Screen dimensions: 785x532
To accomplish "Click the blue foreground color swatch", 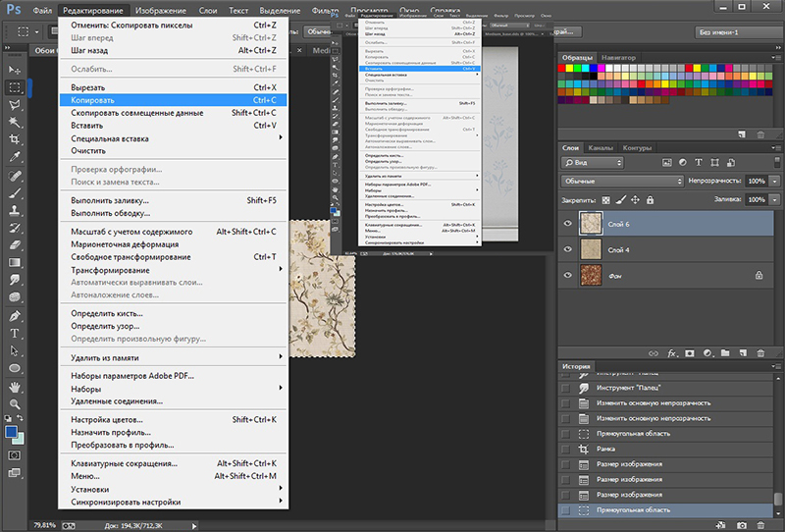I will coord(11,431).
